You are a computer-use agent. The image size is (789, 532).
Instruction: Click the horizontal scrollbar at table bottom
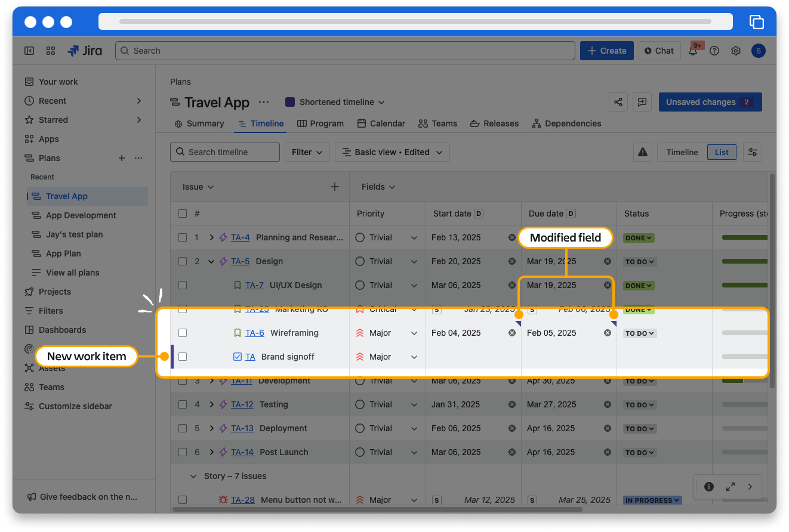click(377, 509)
